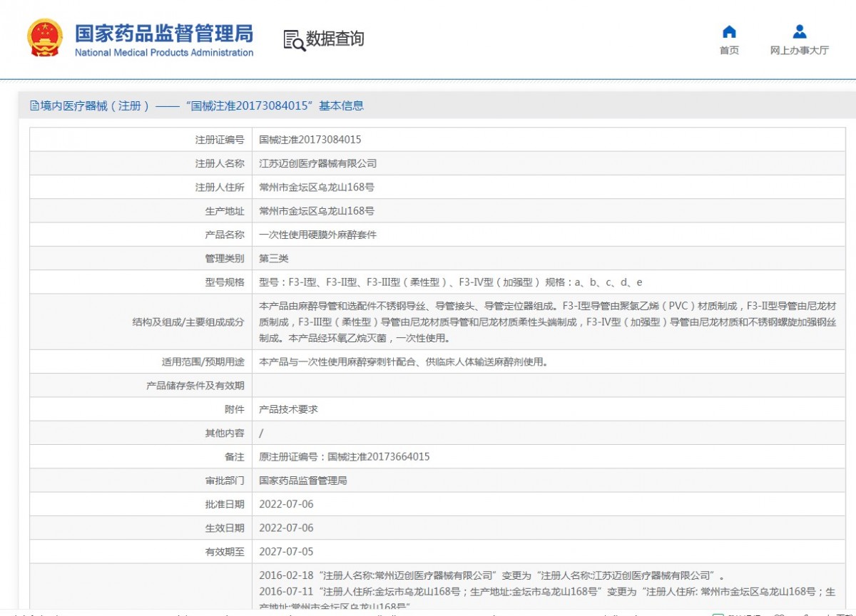The image size is (856, 616).
Task: Click registrant name 江苏迈创医疗器械有限公司 in the table
Action: pos(317,163)
